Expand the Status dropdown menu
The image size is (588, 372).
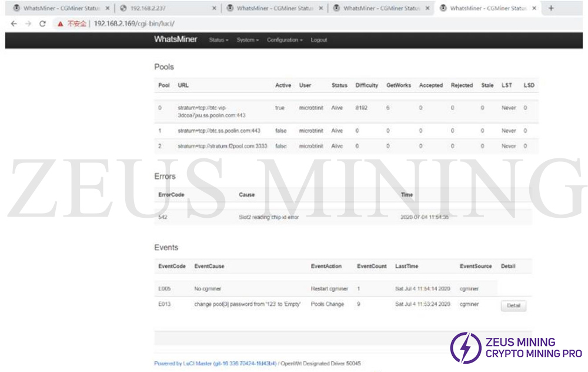click(218, 40)
